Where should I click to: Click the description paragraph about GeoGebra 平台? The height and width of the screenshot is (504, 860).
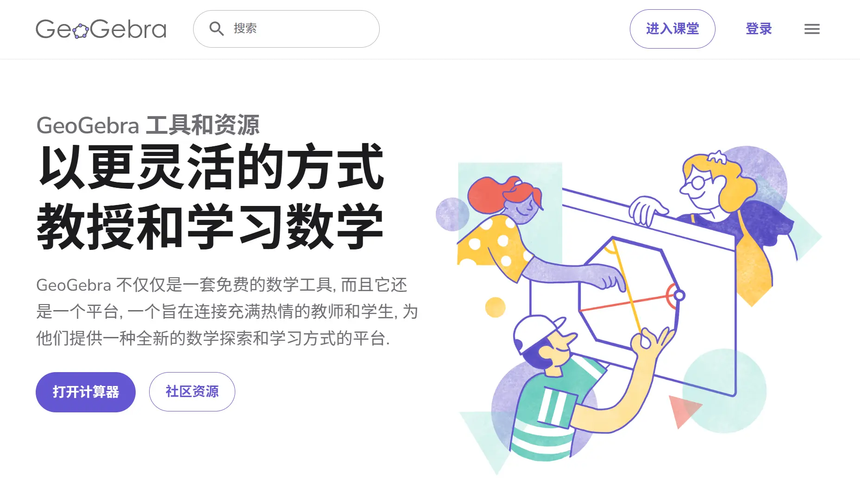pos(227,311)
